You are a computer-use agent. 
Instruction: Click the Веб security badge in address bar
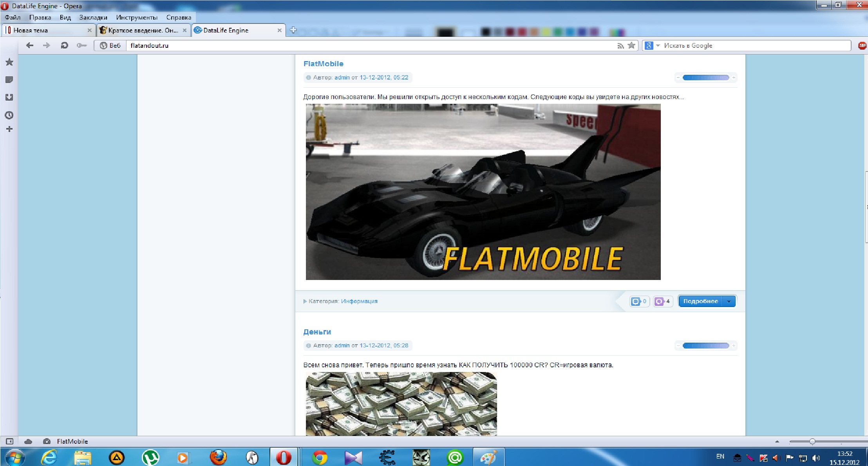tap(110, 45)
